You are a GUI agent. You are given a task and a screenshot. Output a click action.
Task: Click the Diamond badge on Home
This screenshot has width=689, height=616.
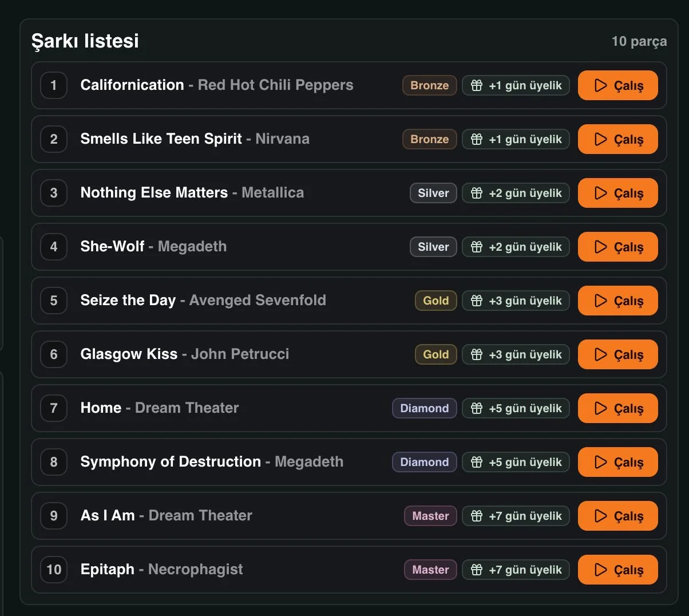click(x=425, y=408)
